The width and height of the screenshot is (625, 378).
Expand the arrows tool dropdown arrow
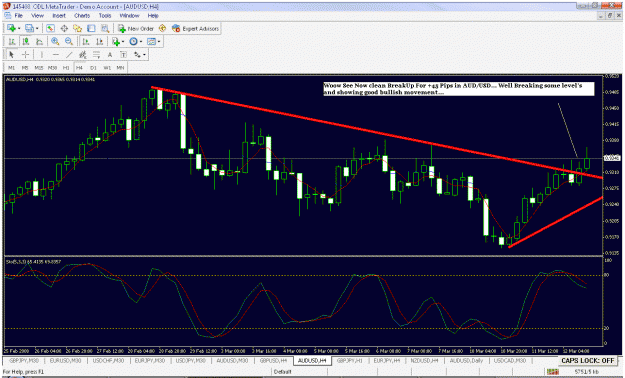pyautogui.click(x=144, y=55)
